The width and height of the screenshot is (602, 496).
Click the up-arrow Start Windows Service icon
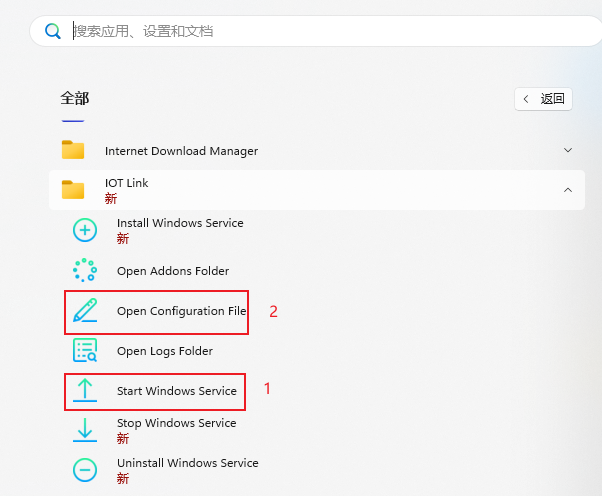[x=85, y=391]
